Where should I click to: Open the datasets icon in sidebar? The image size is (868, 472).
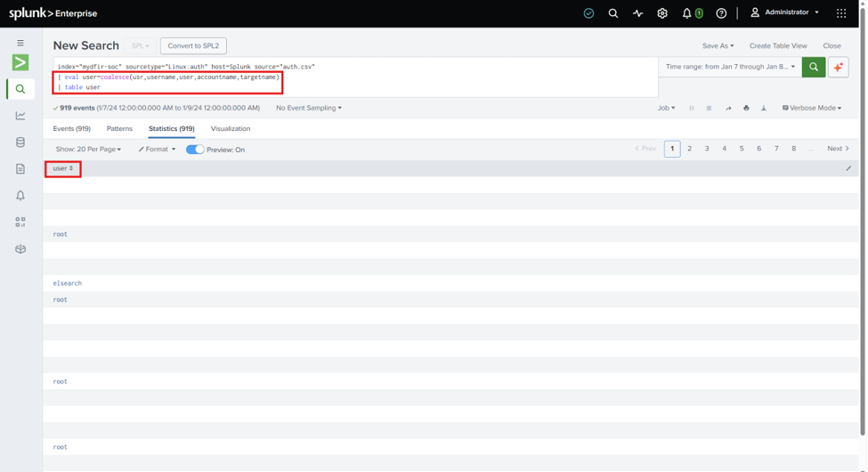point(20,142)
